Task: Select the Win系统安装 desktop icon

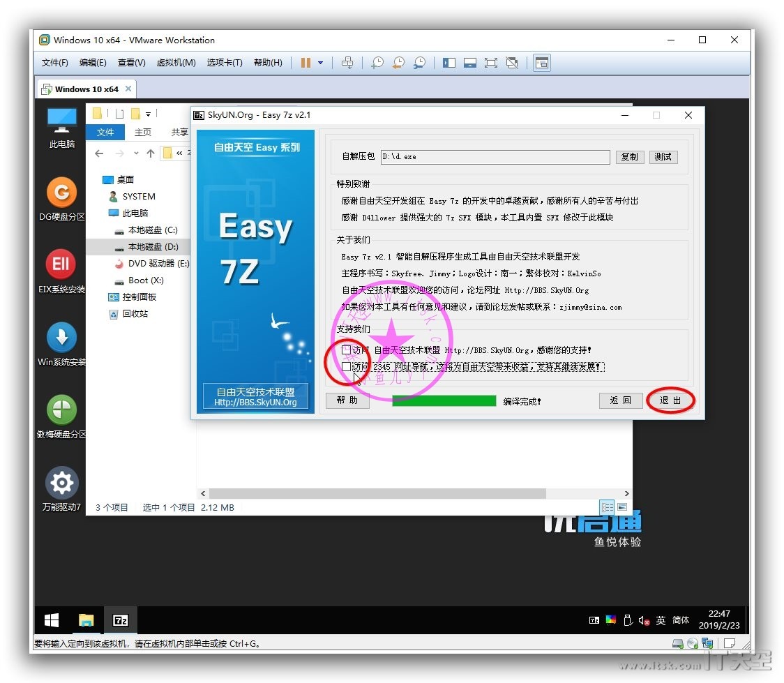Action: 61,343
